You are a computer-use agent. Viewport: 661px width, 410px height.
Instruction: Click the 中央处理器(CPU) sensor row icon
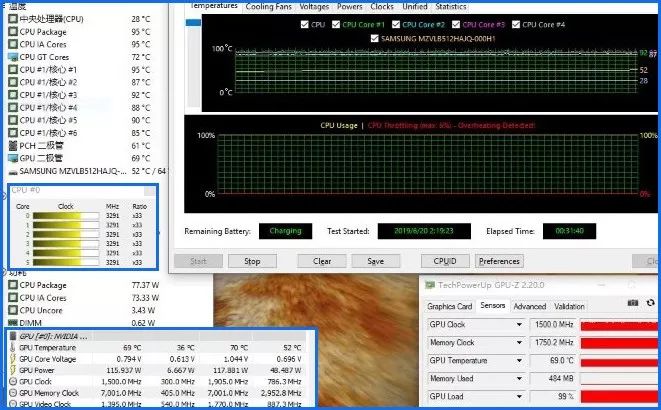pyautogui.click(x=13, y=19)
